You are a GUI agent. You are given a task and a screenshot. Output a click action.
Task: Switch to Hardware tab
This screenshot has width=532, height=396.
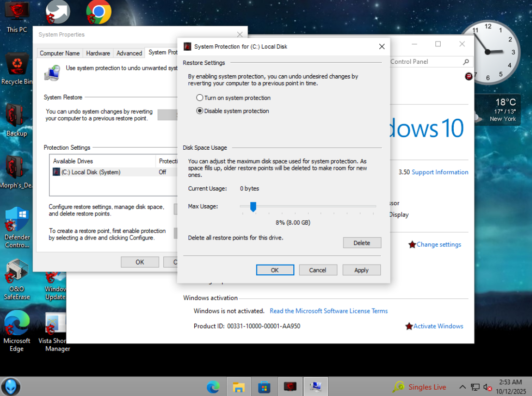click(x=98, y=53)
